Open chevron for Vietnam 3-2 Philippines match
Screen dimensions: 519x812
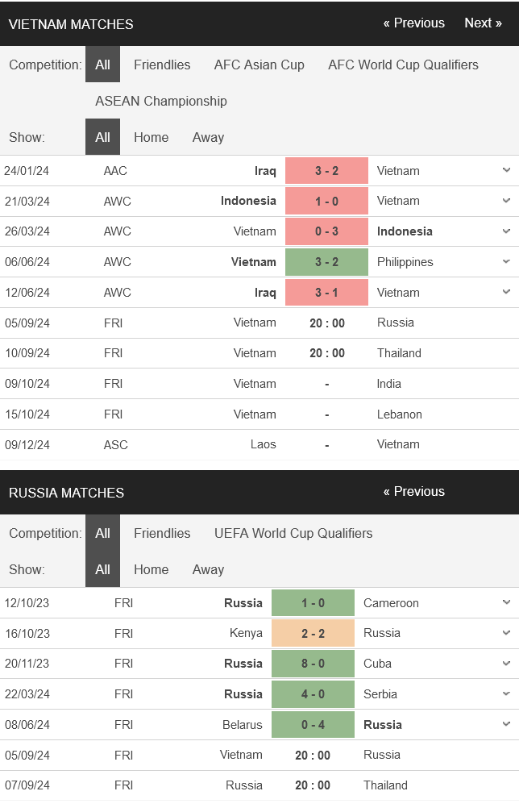(x=506, y=262)
